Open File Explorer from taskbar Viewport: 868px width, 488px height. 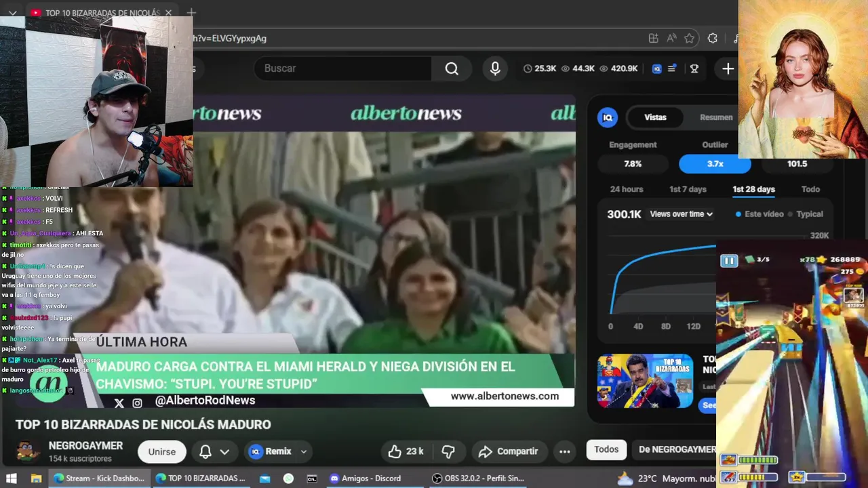click(36, 479)
